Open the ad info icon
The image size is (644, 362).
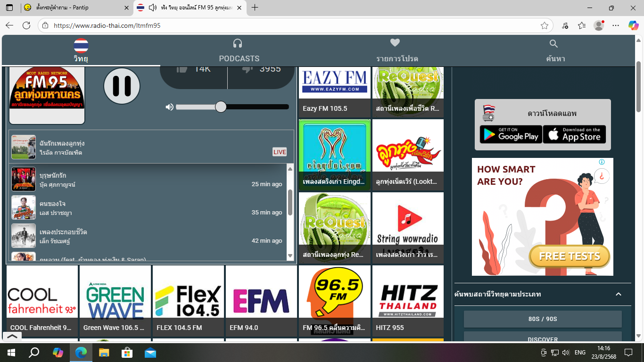pyautogui.click(x=602, y=162)
